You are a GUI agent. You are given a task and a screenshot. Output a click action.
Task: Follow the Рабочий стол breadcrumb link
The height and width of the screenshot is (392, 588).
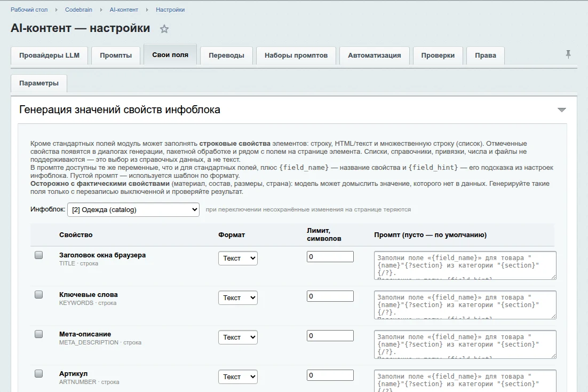click(29, 10)
